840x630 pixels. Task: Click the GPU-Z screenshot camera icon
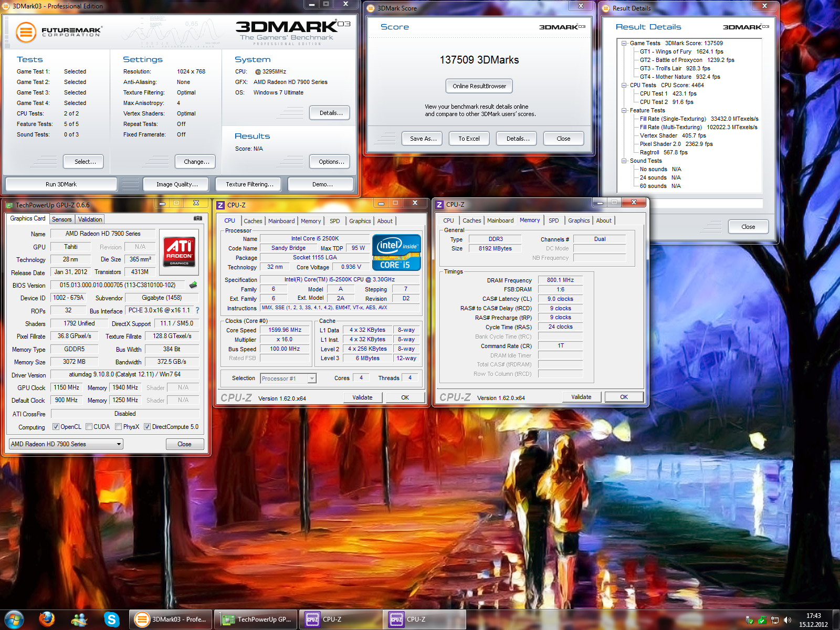coord(198,218)
